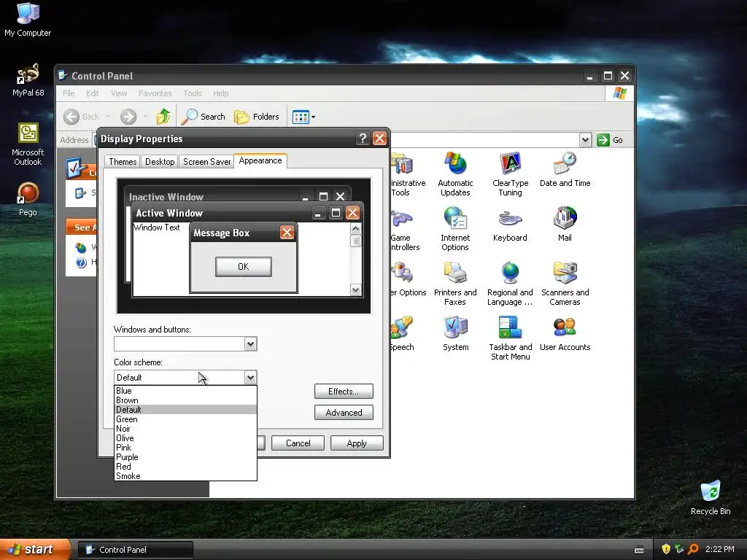
Task: Select the Appearance tab
Action: click(x=260, y=160)
